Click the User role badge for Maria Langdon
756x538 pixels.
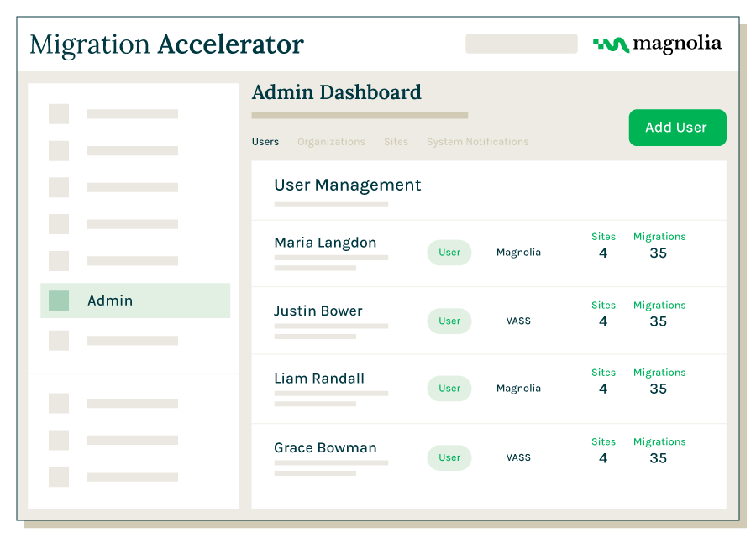(449, 253)
